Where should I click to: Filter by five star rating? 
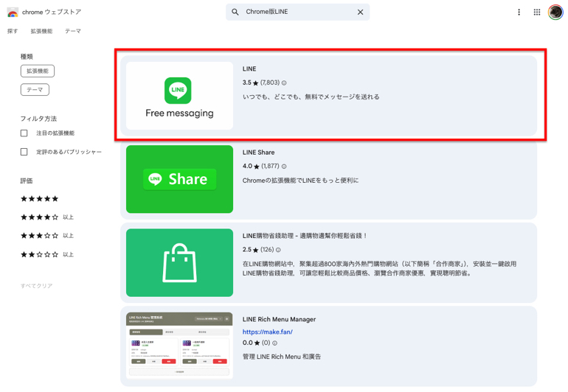pyautogui.click(x=39, y=199)
